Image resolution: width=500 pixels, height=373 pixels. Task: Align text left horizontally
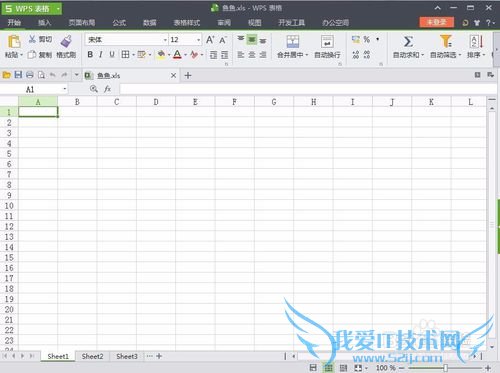pyautogui.click(x=241, y=54)
